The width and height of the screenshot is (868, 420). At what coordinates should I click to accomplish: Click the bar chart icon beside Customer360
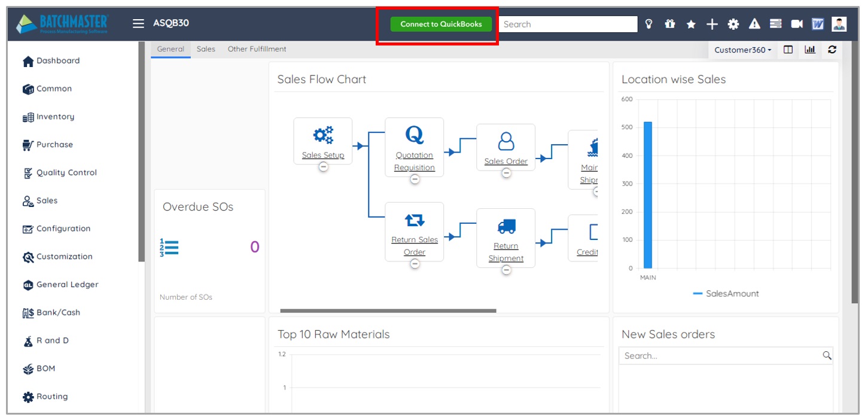pyautogui.click(x=810, y=50)
